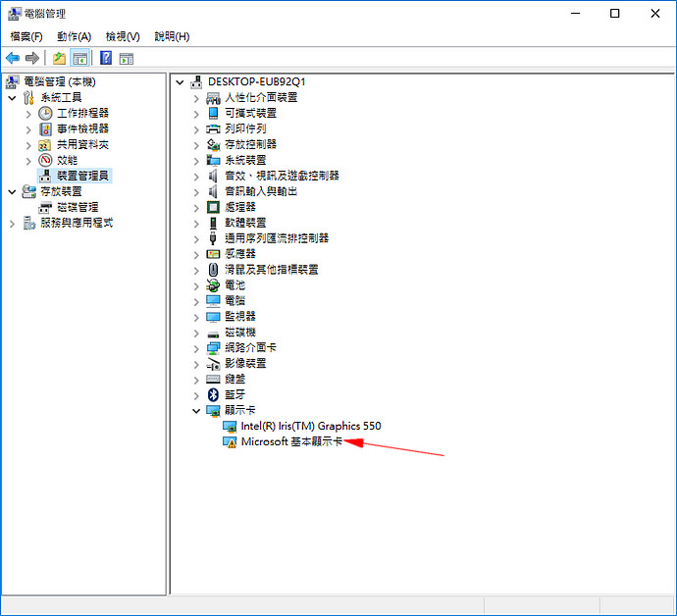The width and height of the screenshot is (677, 616).
Task: Expand the 工作排程器 node in left tree
Action: 28,113
